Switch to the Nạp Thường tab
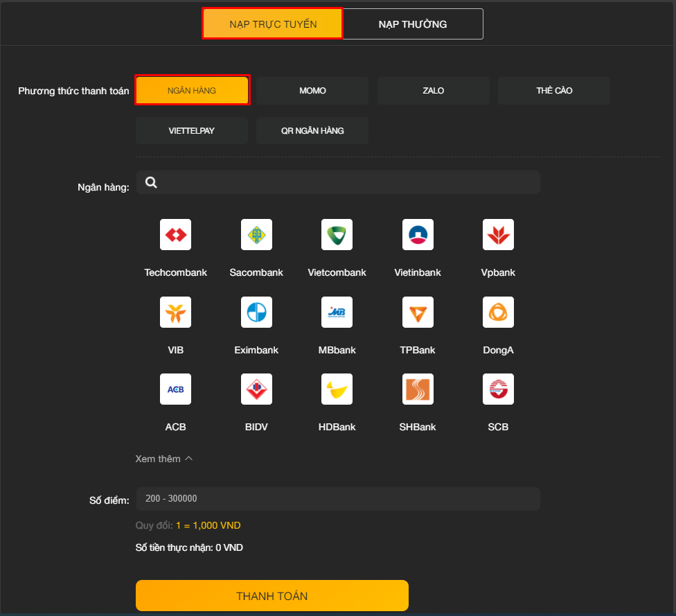Image resolution: width=676 pixels, height=616 pixels. click(413, 24)
